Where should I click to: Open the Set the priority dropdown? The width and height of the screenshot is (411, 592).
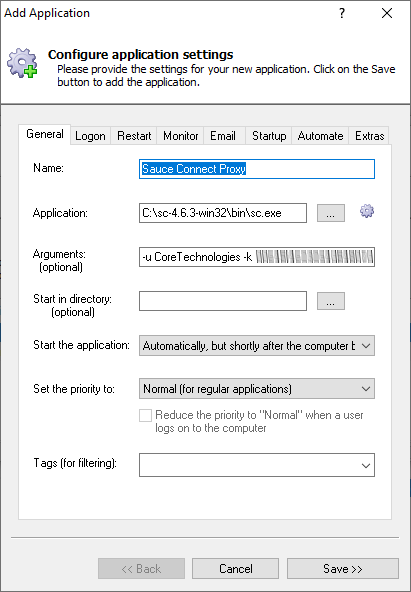tap(257, 388)
